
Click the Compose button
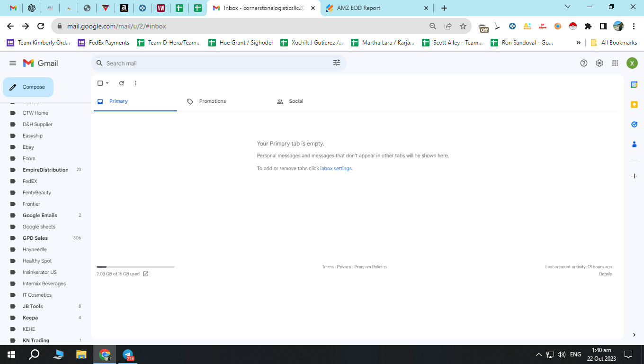[28, 87]
